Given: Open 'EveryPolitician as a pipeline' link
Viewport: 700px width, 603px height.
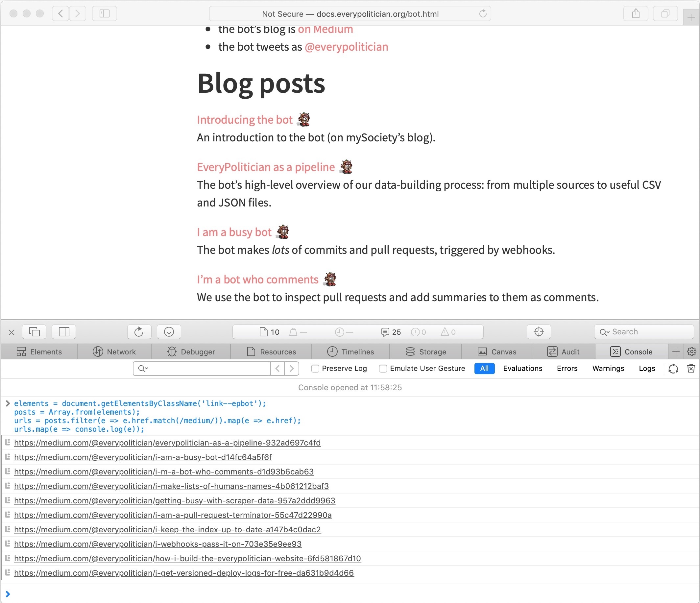Looking at the screenshot, I should pos(266,167).
